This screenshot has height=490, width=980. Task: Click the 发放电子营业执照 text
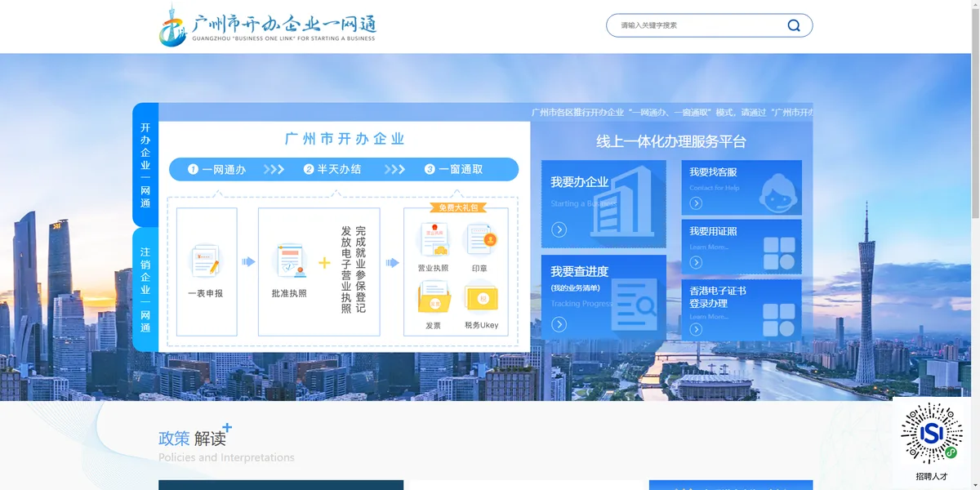click(346, 269)
